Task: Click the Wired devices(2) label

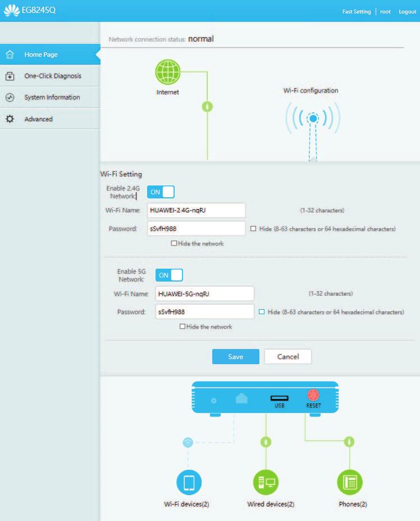Action: (271, 504)
